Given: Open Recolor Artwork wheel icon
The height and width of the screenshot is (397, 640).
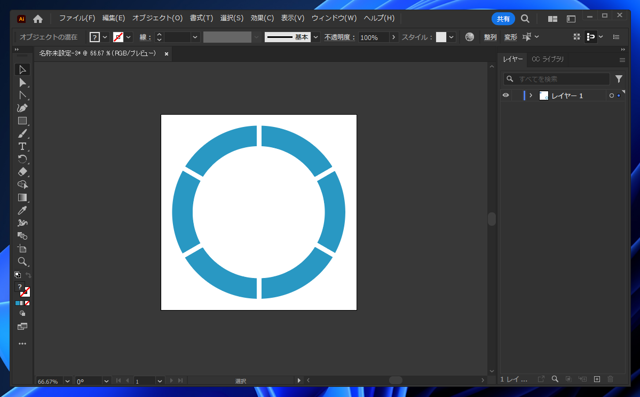Looking at the screenshot, I should 469,37.
